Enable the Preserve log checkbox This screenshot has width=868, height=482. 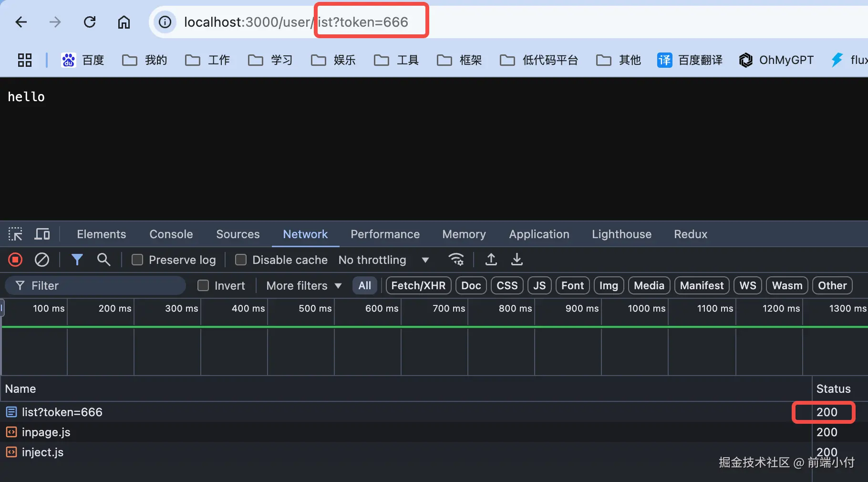(137, 260)
